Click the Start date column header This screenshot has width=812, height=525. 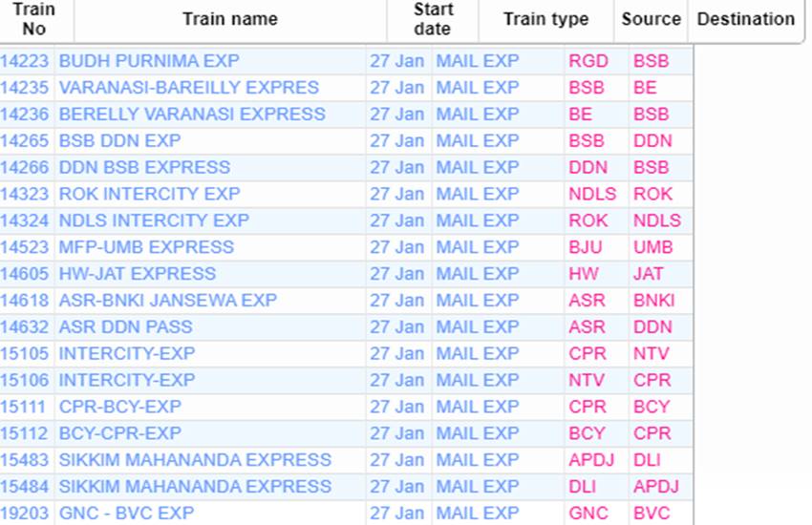pyautogui.click(x=432, y=19)
